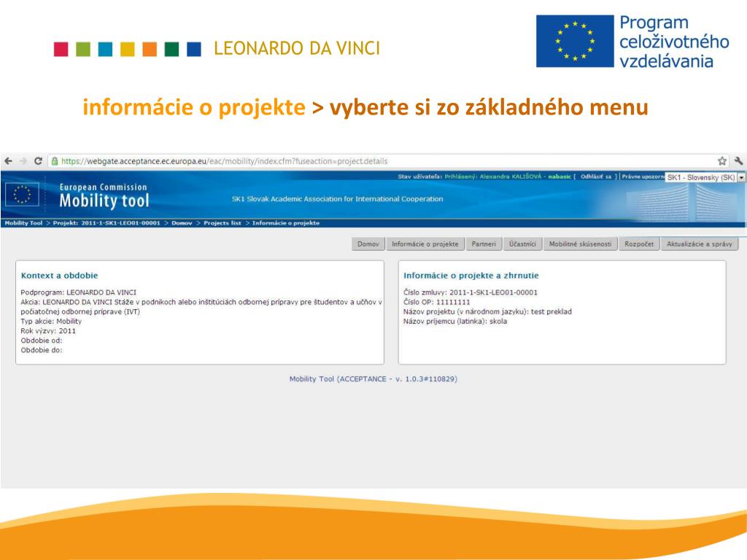Click the Odhlásiť sa logout link
747x560 pixels.
click(x=596, y=176)
